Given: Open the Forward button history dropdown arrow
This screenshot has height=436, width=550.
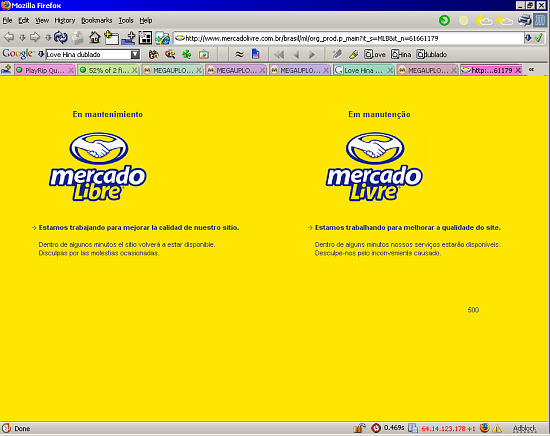Looking at the screenshot, I should (x=48, y=38).
